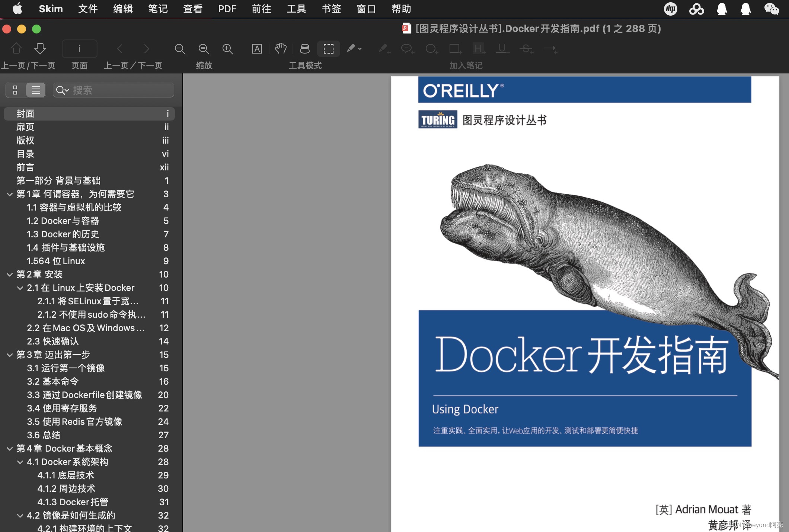Open WeChat from the menu bar

pyautogui.click(x=772, y=9)
